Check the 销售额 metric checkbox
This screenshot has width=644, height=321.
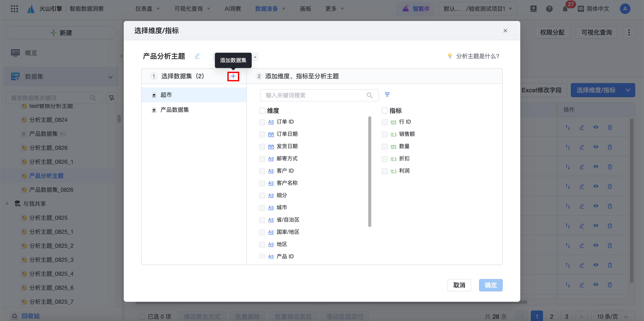click(384, 134)
